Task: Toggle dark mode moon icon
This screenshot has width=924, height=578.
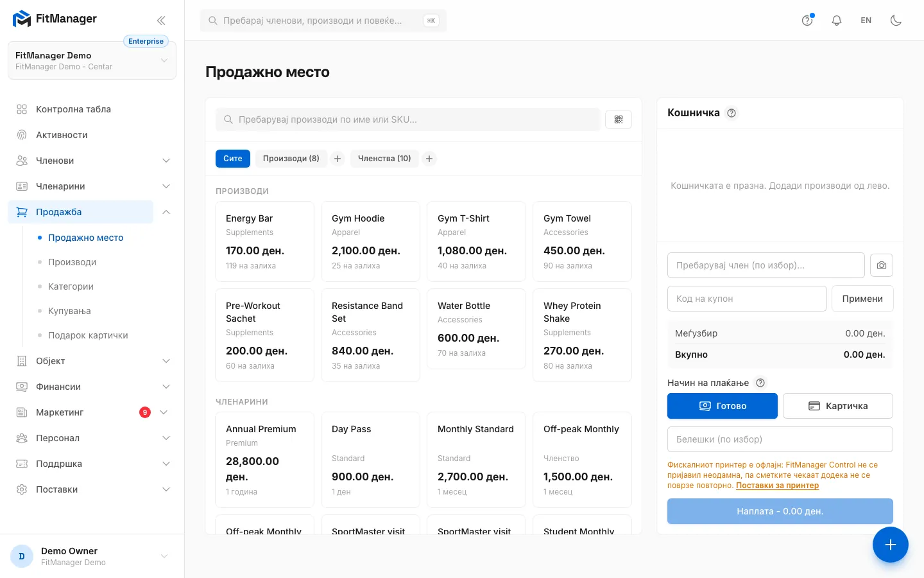Action: (x=896, y=20)
